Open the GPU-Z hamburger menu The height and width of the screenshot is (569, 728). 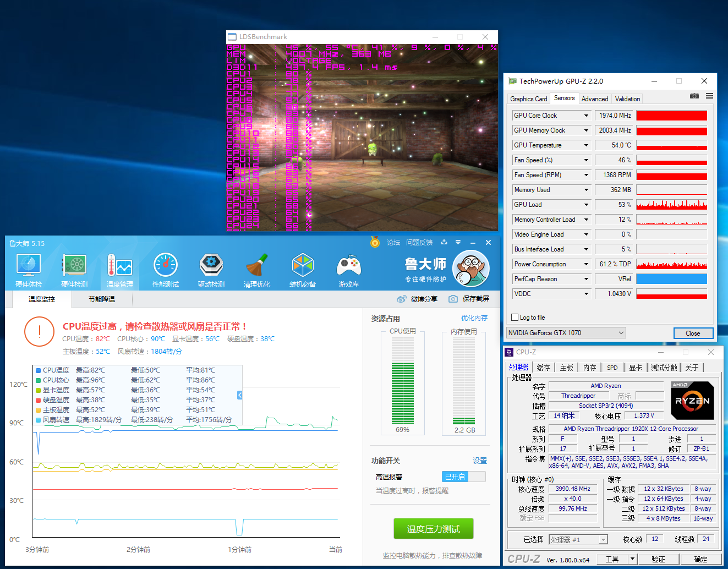(710, 96)
